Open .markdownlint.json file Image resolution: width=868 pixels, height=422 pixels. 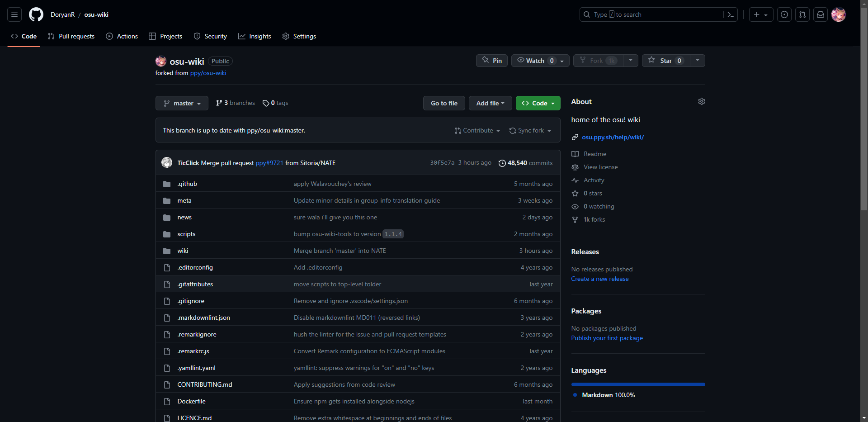[203, 318]
